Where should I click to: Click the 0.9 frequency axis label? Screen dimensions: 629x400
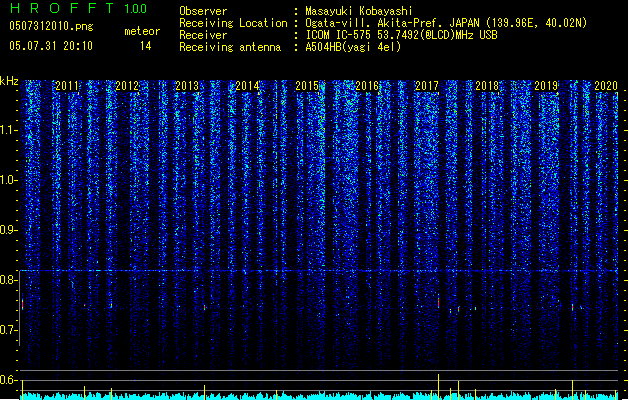tap(9, 230)
